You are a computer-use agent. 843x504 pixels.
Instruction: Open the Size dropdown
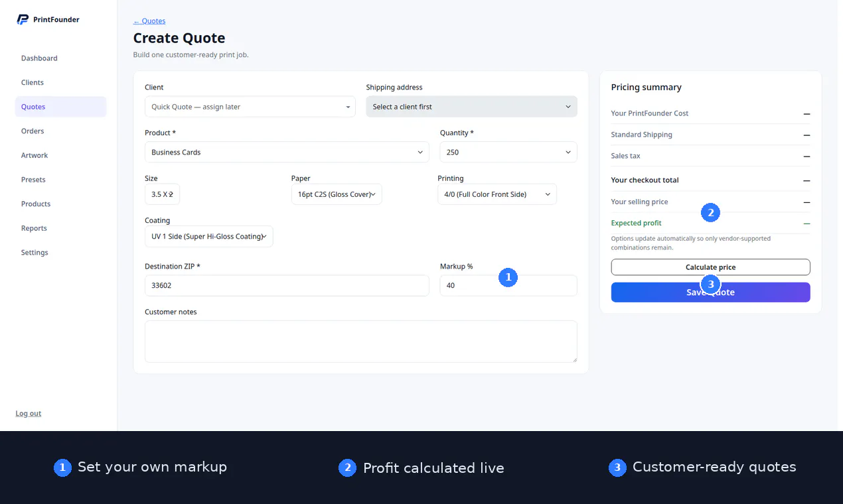(163, 194)
